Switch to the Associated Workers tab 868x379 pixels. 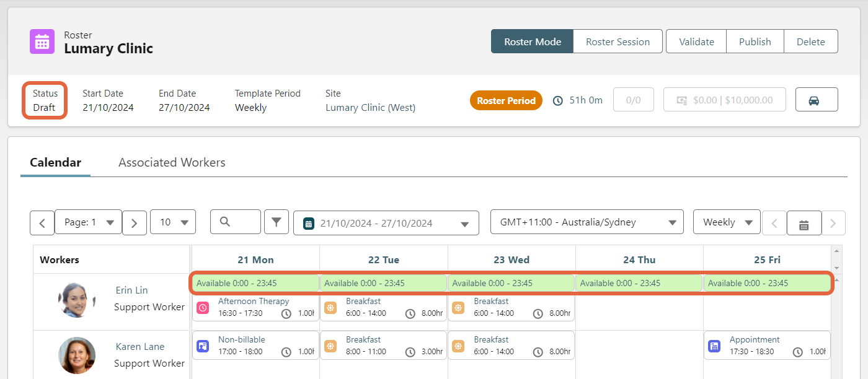(x=171, y=162)
